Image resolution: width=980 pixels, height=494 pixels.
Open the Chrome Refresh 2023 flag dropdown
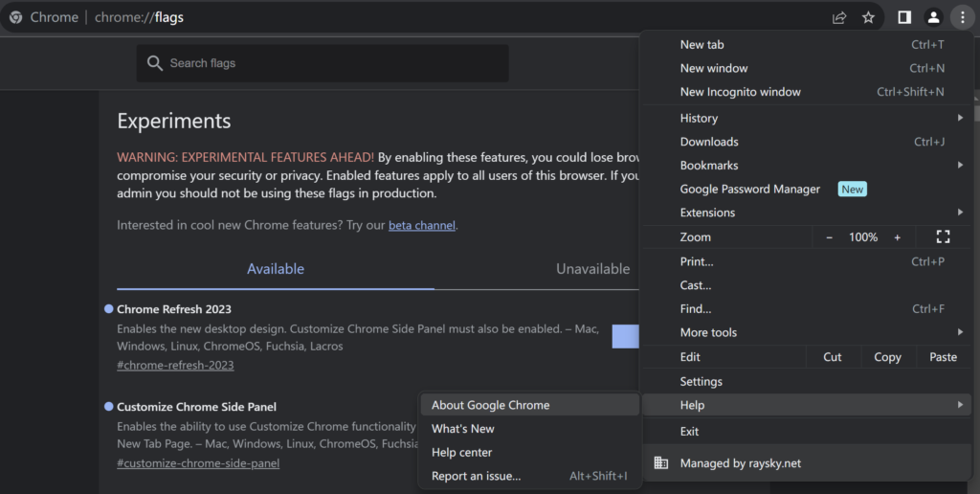pos(625,336)
